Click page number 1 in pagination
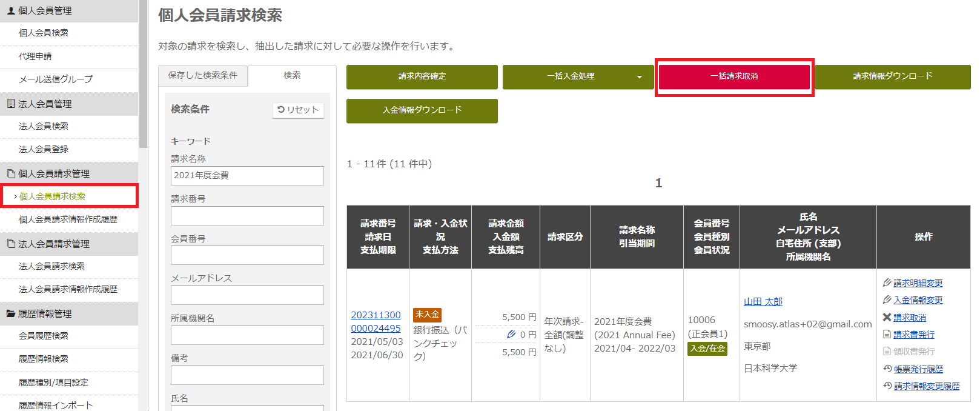Image resolution: width=980 pixels, height=411 pixels. click(x=659, y=183)
